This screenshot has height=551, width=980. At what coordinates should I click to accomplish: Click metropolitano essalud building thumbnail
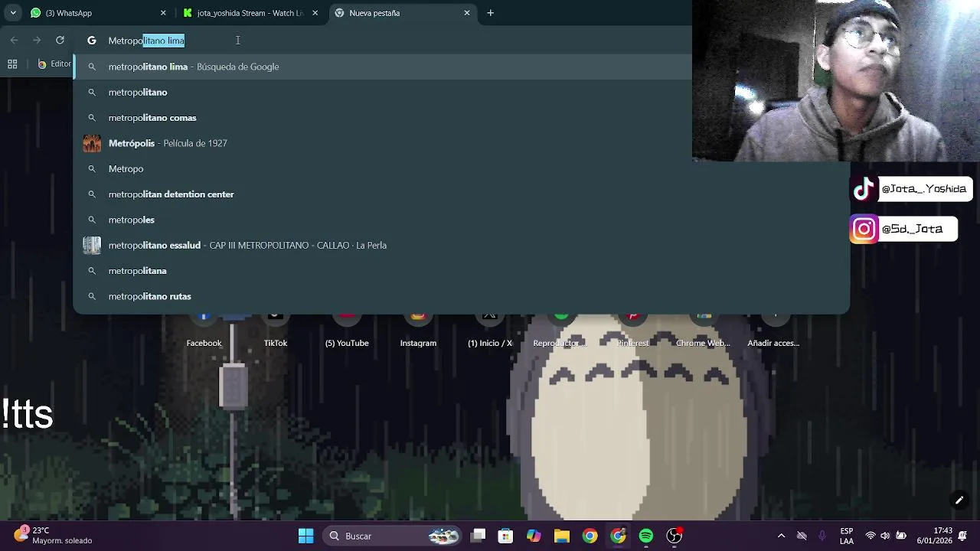92,245
